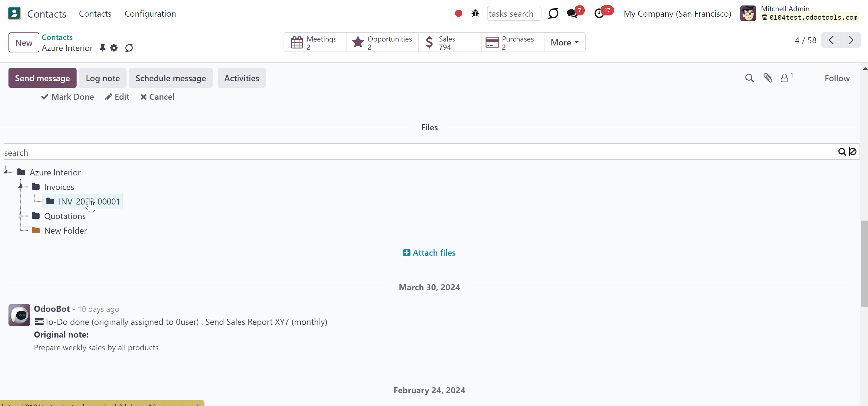The height and width of the screenshot is (406, 868).
Task: Click the OdooBot author name
Action: pyautogui.click(x=52, y=308)
